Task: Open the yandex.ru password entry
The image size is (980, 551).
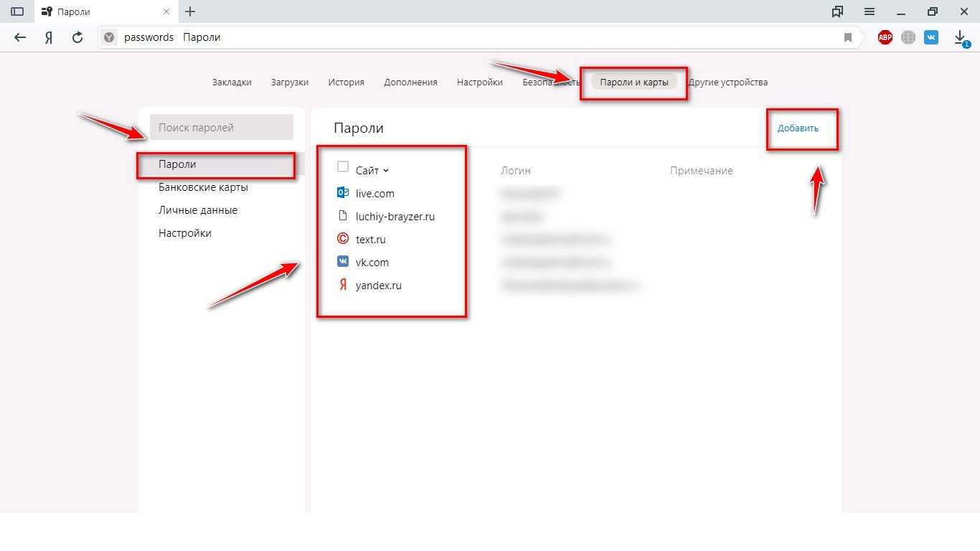Action: click(379, 286)
